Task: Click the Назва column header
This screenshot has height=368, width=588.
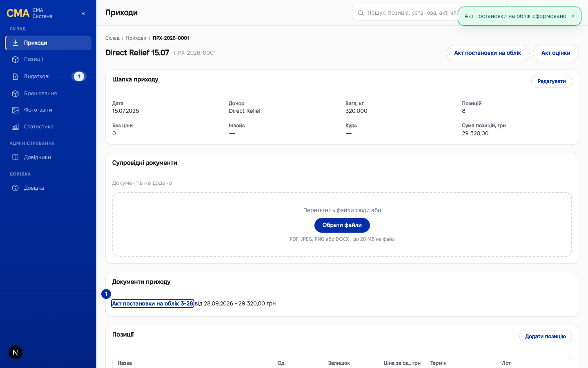Action: click(x=125, y=363)
